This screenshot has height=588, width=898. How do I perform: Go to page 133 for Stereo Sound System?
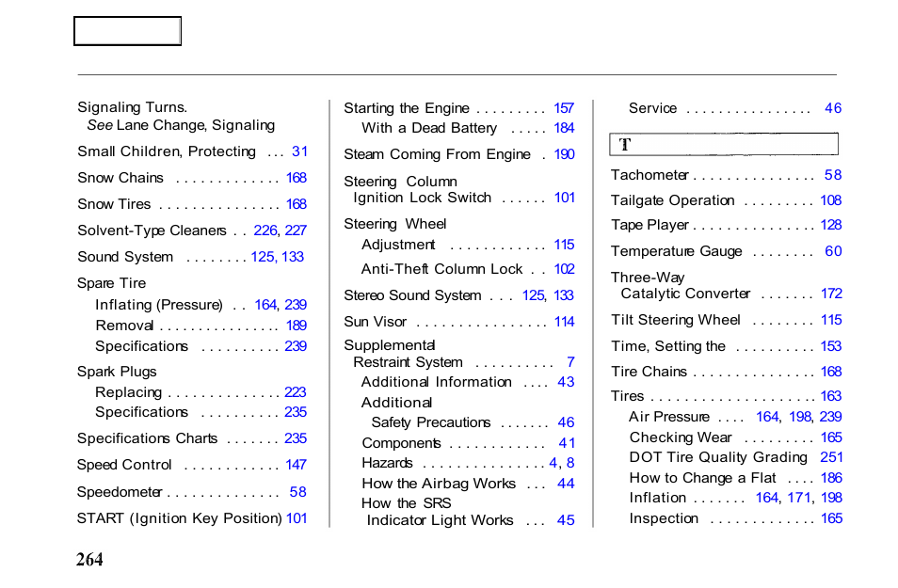click(564, 295)
